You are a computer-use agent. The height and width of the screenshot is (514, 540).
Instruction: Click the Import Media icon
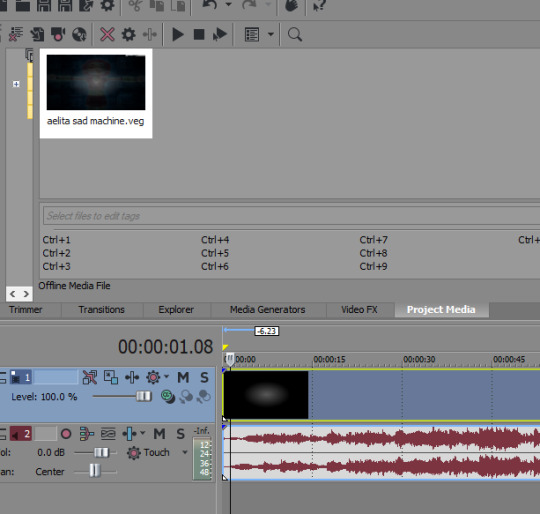(x=37, y=34)
